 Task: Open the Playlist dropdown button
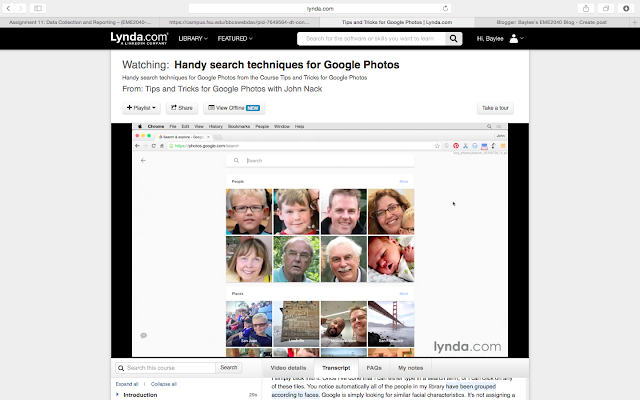pos(141,108)
